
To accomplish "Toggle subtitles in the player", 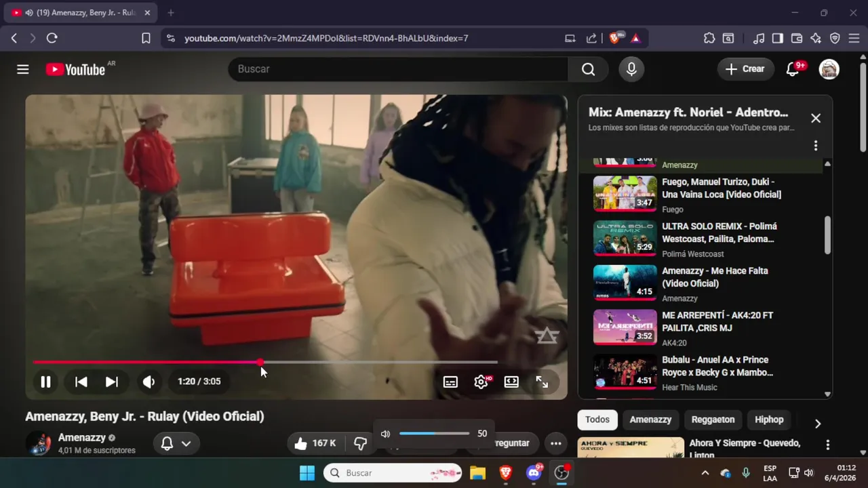I will pos(450,382).
